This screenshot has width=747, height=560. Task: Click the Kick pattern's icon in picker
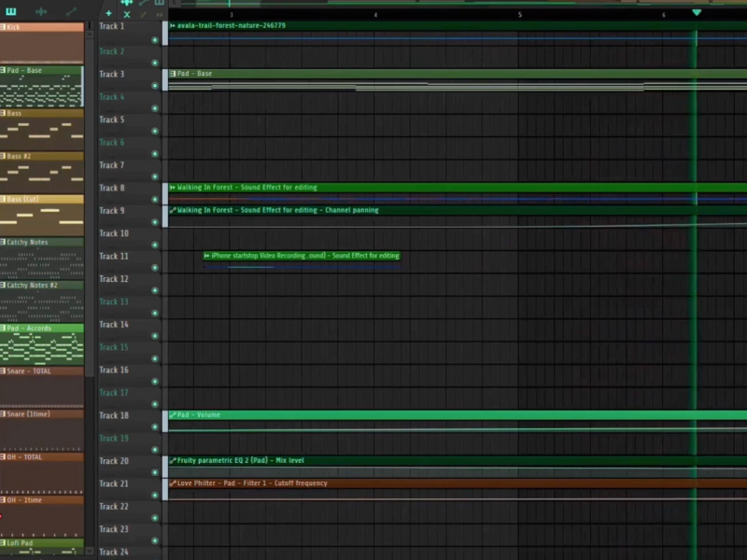click(4, 27)
